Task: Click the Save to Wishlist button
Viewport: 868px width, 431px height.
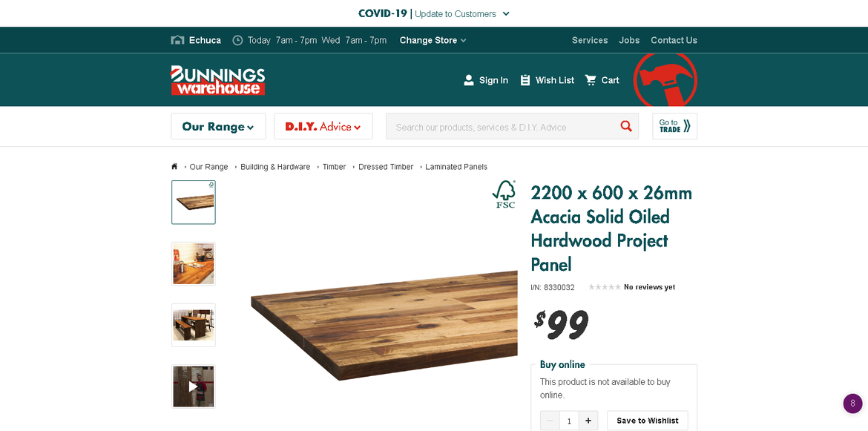Action: (647, 421)
